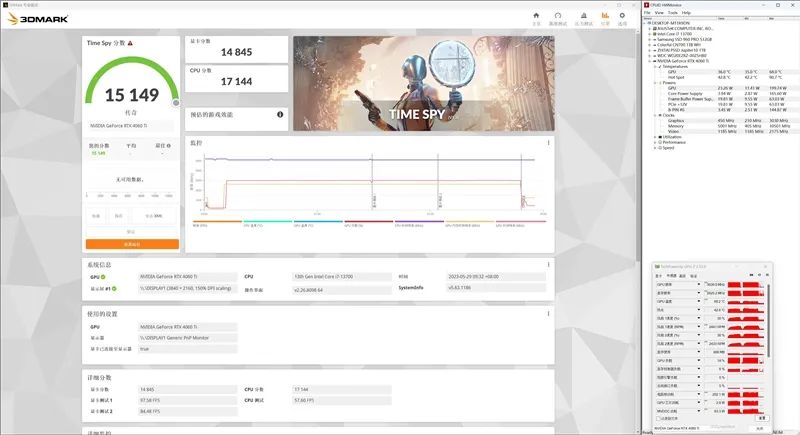Screen dimensions: 800x435
Task: Click the purple clock legend in monitoring
Action: pos(419,223)
